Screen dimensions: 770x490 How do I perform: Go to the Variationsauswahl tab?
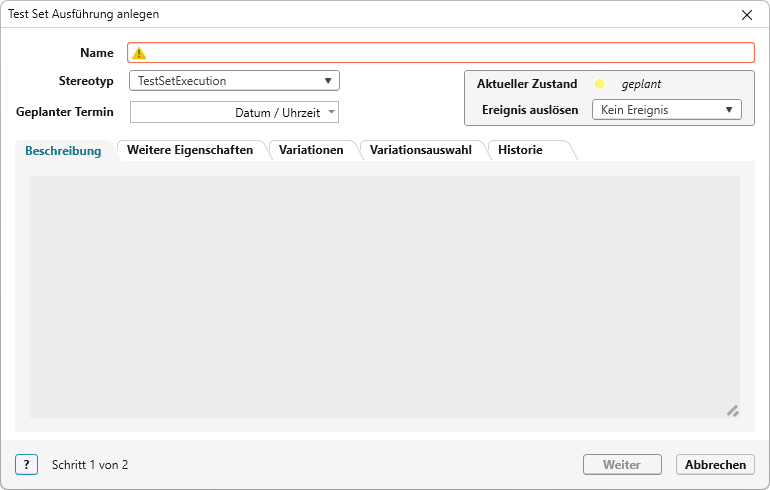pyautogui.click(x=421, y=150)
